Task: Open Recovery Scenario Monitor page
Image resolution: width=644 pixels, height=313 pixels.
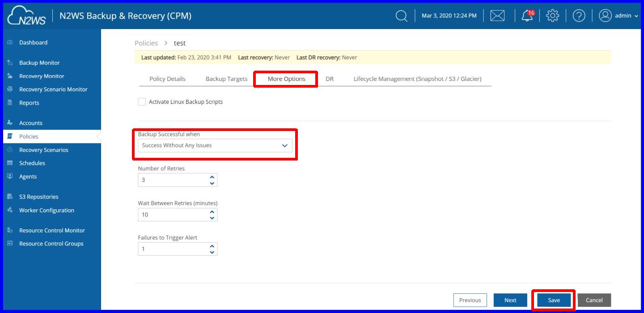Action: click(53, 89)
